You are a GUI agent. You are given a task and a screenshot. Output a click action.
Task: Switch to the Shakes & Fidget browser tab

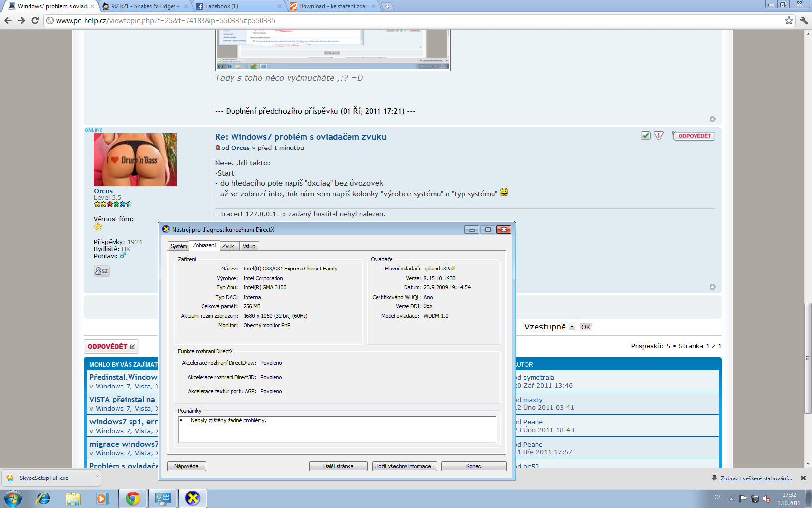pos(145,6)
